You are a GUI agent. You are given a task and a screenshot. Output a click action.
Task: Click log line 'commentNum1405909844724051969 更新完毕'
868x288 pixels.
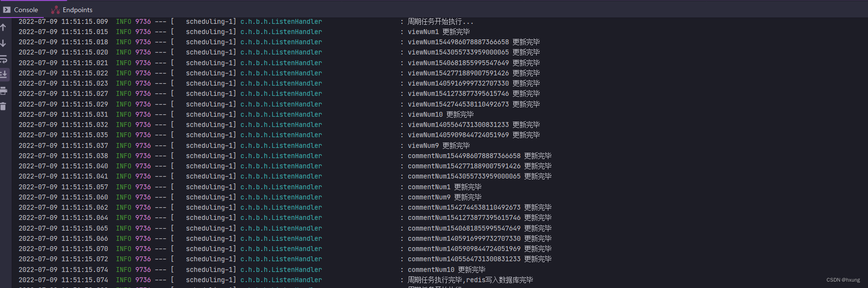click(480, 249)
